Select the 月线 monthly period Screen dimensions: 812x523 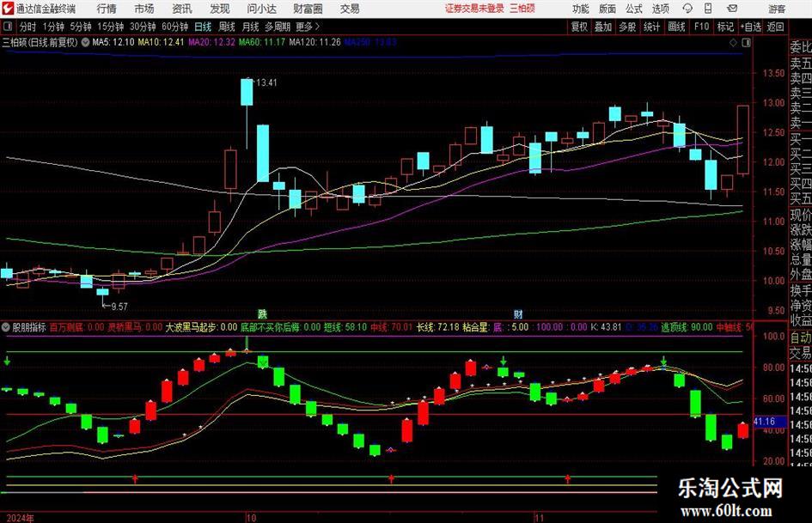click(251, 27)
